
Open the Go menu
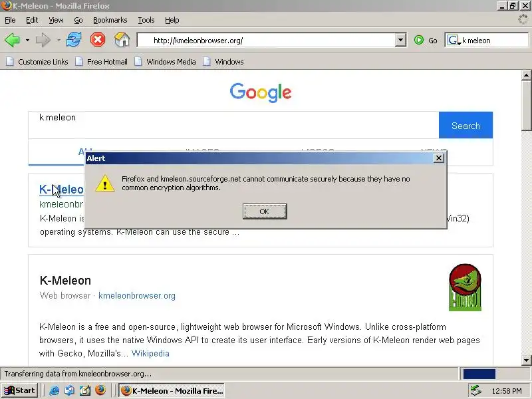(x=78, y=20)
